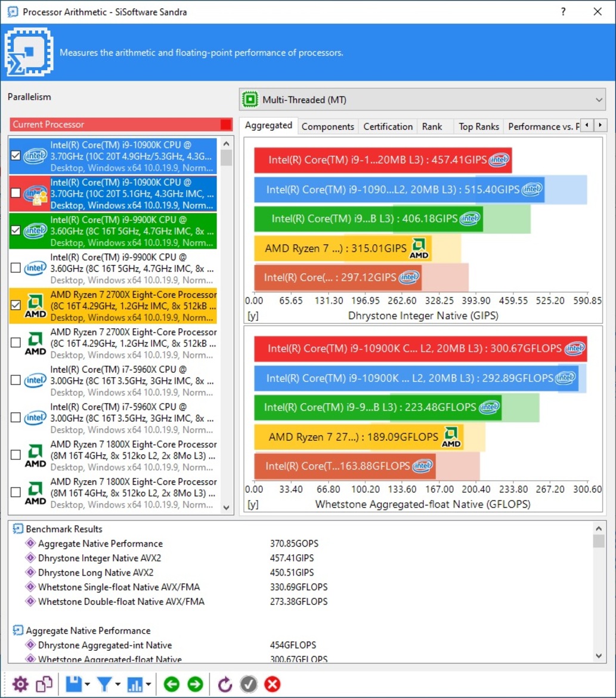Switch to the Performance vs. tab
The image size is (616, 698).
pos(542,126)
